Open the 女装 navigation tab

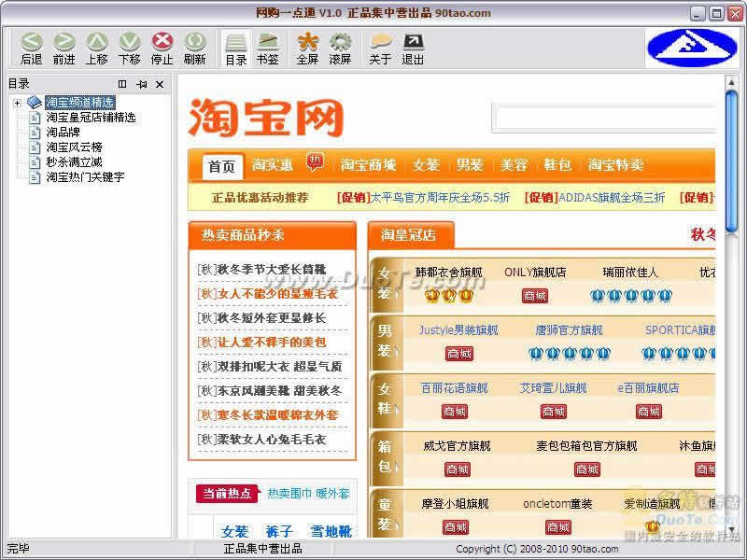point(426,165)
